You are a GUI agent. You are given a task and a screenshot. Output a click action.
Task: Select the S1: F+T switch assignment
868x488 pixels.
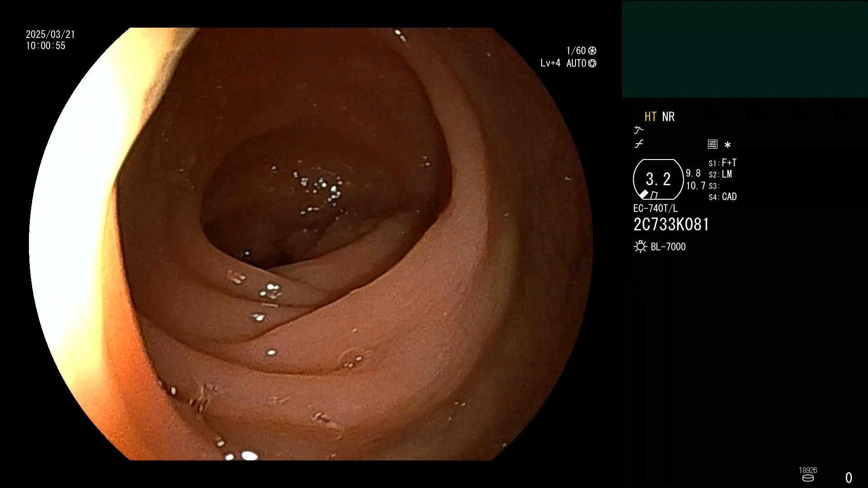[x=722, y=163]
